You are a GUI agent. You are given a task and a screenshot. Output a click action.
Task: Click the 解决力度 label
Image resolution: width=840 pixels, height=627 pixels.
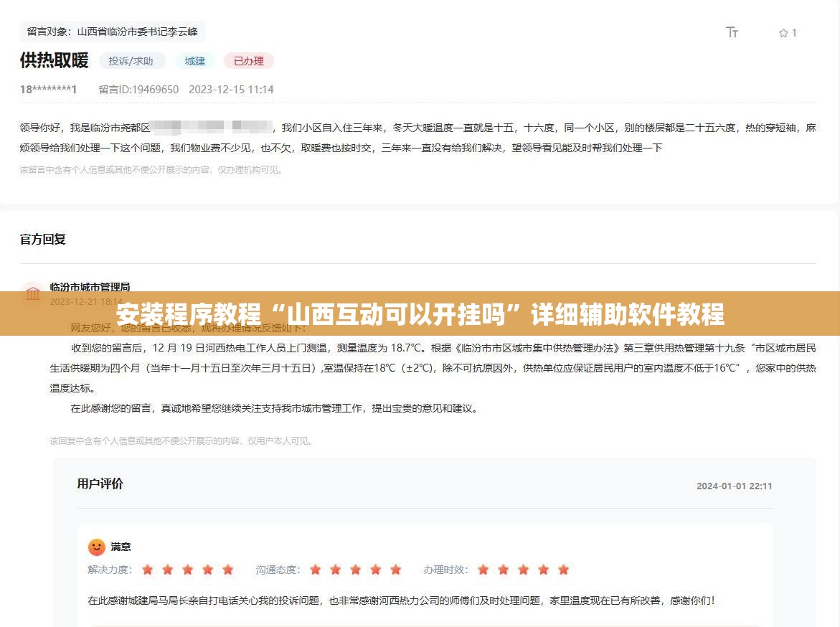click(110, 570)
